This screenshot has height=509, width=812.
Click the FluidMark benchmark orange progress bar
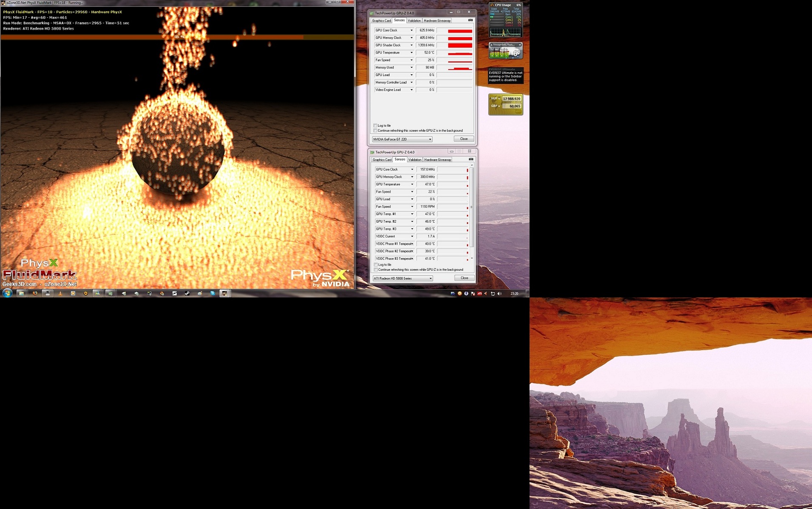pyautogui.click(x=177, y=37)
